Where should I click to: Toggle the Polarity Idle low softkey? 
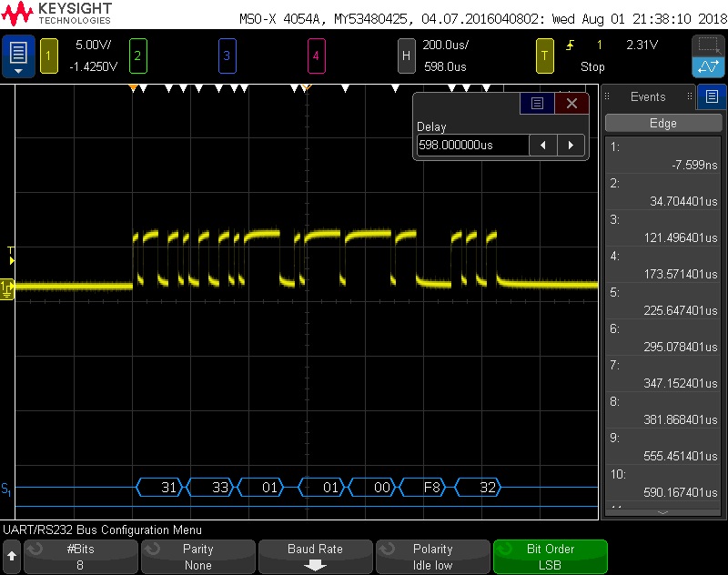432,557
